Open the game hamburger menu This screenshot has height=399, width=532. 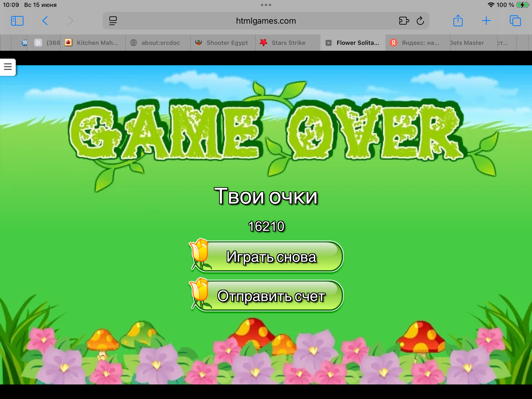coord(8,67)
